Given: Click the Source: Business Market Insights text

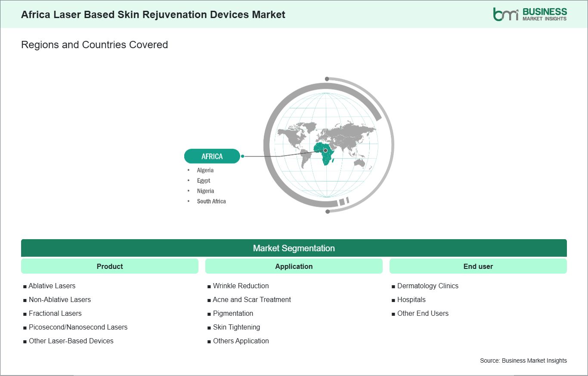Looking at the screenshot, I should pos(523,361).
